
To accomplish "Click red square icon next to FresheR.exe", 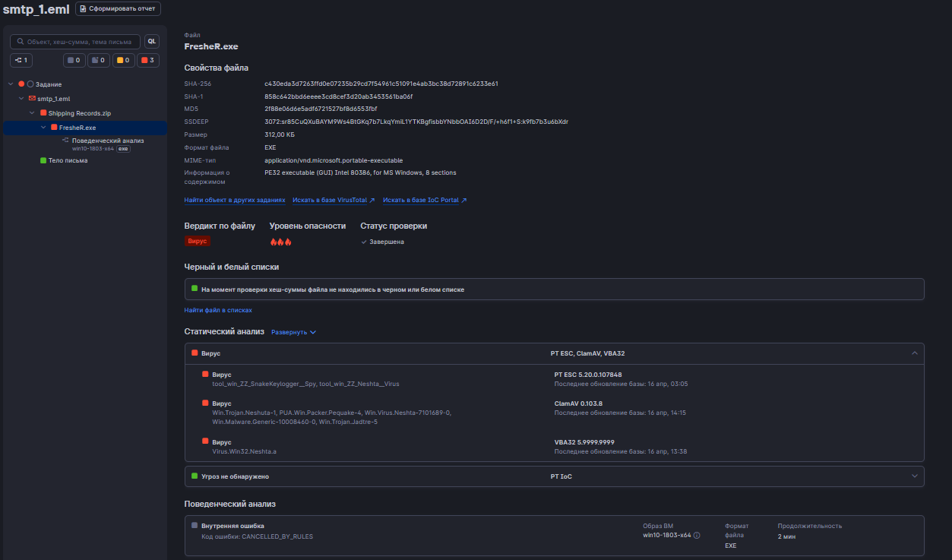I will click(54, 128).
